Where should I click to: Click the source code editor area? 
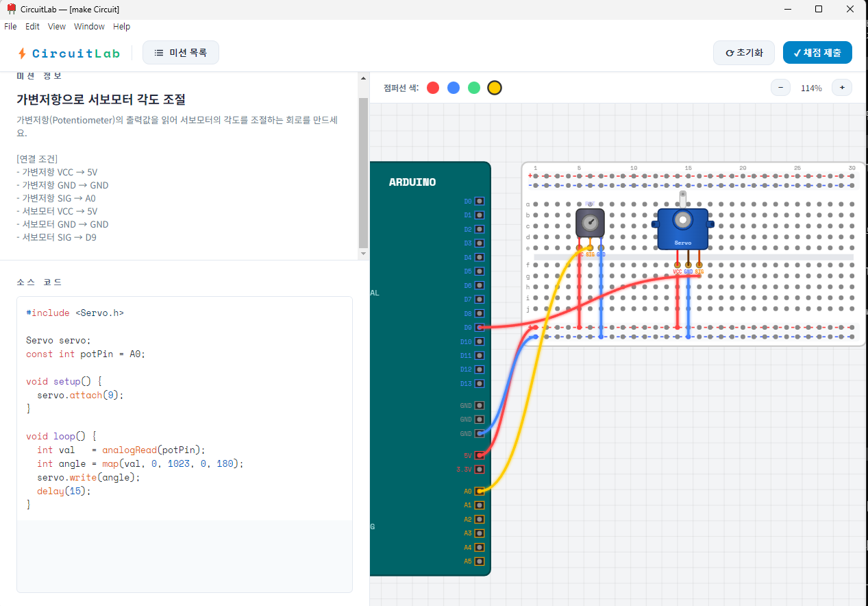[x=184, y=444]
